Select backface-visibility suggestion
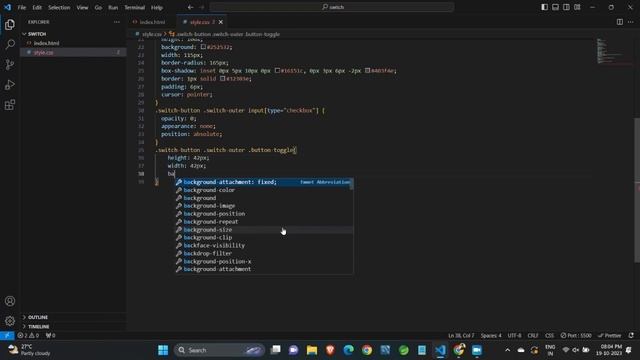640x360 pixels. pyautogui.click(x=264, y=245)
